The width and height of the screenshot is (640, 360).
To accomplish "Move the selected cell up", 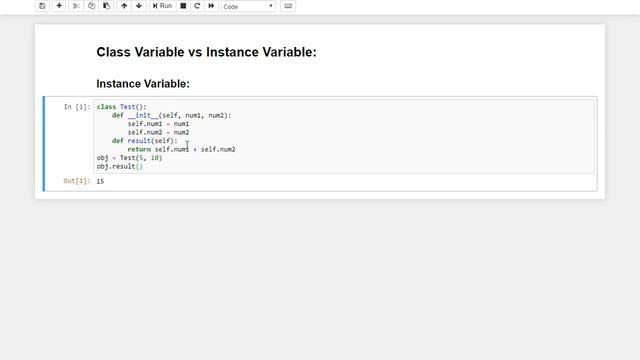I will 124,6.
